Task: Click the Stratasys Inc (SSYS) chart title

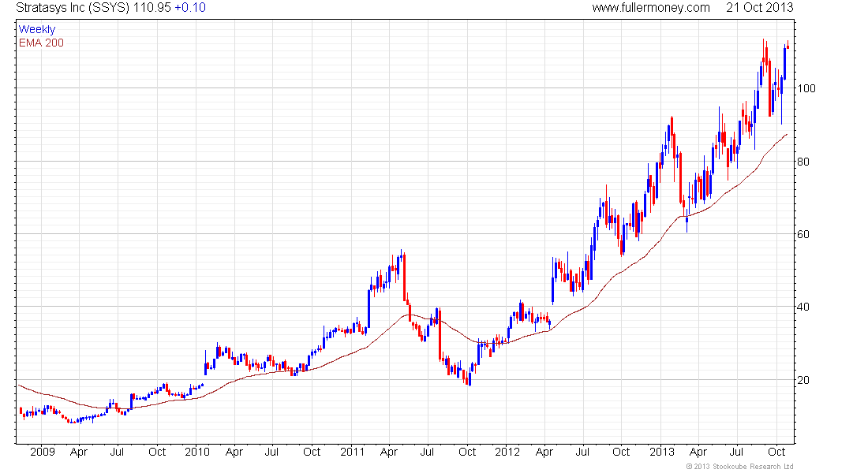Action: point(73,8)
